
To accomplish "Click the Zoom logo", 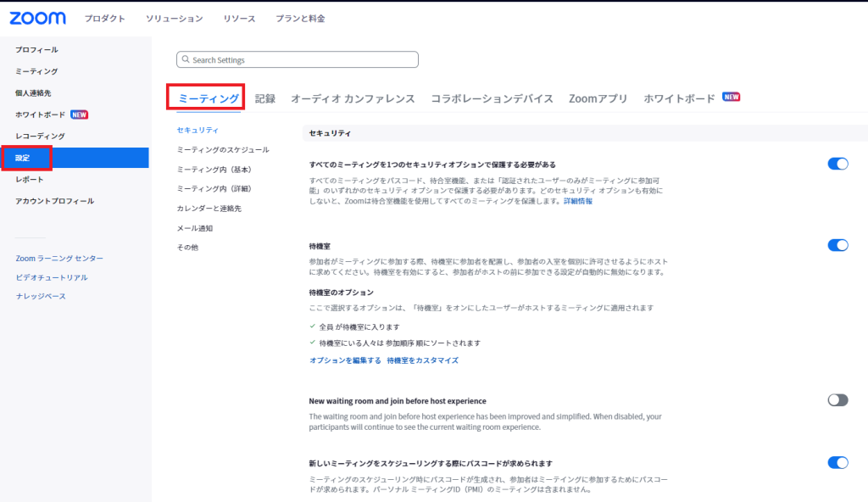I will point(37,19).
